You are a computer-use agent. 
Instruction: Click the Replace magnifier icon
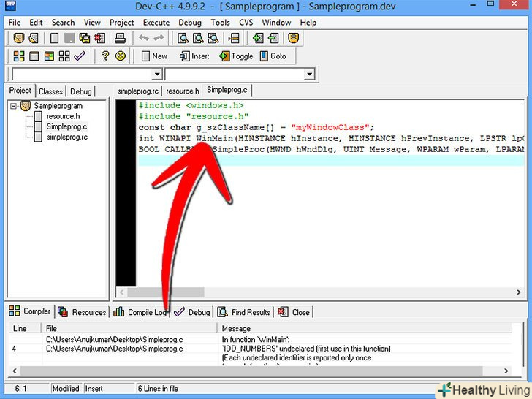pos(198,38)
